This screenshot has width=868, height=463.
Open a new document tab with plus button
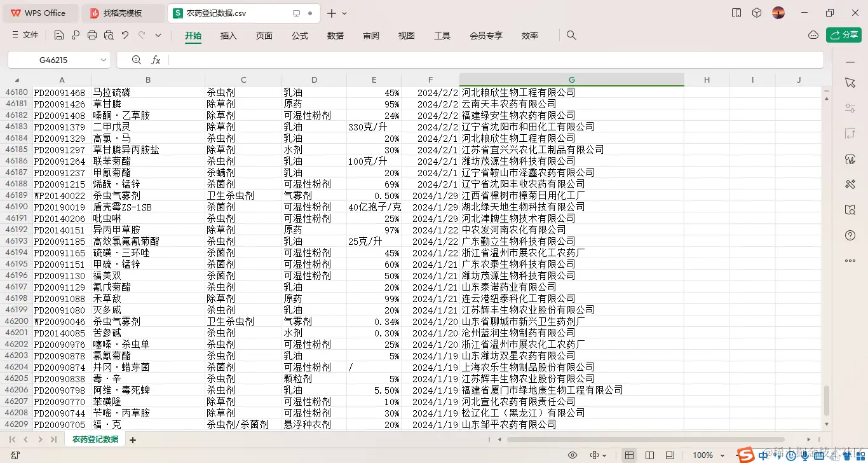[x=332, y=13]
